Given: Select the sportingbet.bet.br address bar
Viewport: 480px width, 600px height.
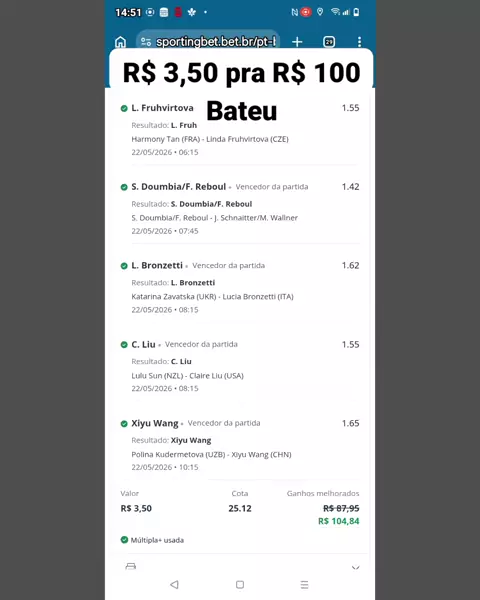Looking at the screenshot, I should (208, 41).
